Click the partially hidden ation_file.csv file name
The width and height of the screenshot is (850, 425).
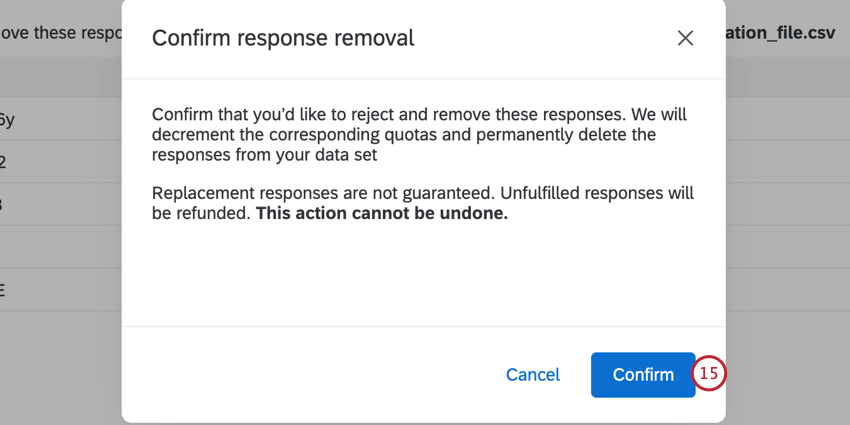pyautogui.click(x=780, y=33)
